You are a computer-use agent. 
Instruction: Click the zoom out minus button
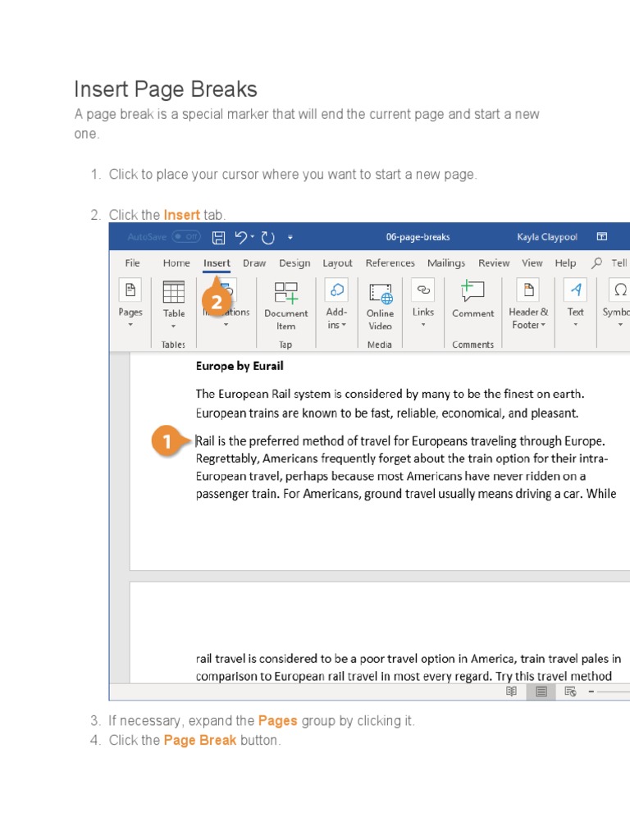[592, 692]
